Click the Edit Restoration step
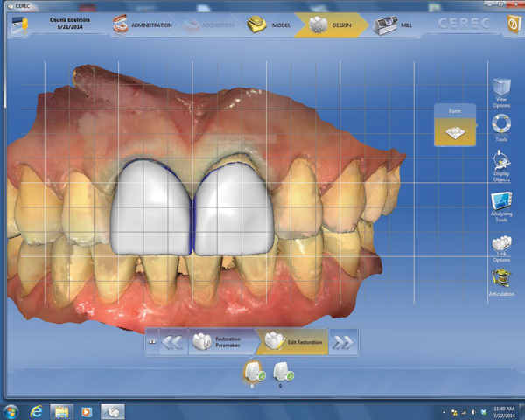 point(293,342)
